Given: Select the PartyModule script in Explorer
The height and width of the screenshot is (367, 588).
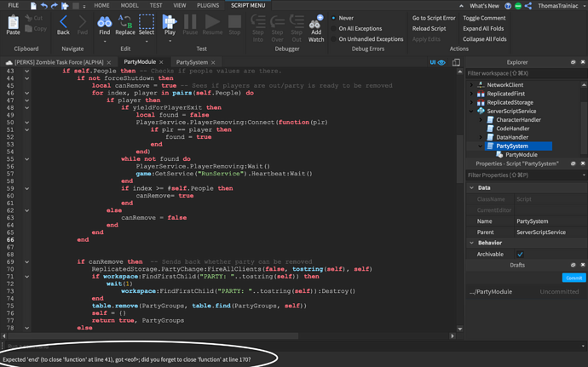Looking at the screenshot, I should 521,155.
